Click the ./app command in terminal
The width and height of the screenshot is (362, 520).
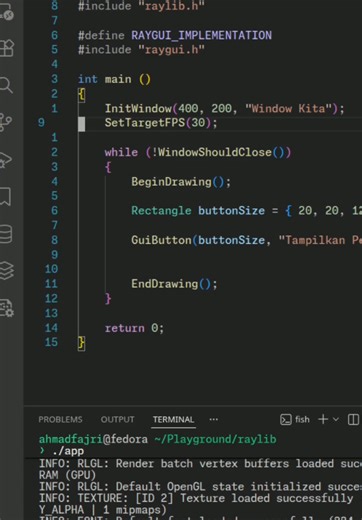point(68,451)
